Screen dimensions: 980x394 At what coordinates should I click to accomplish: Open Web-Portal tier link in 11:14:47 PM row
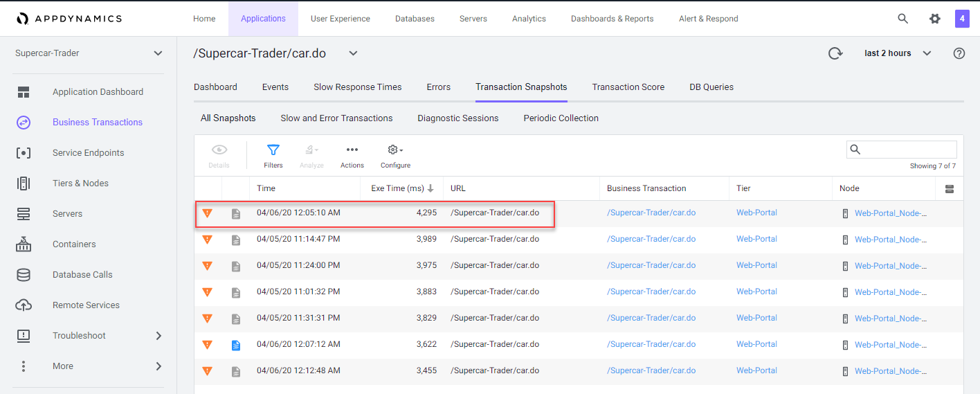tap(756, 239)
